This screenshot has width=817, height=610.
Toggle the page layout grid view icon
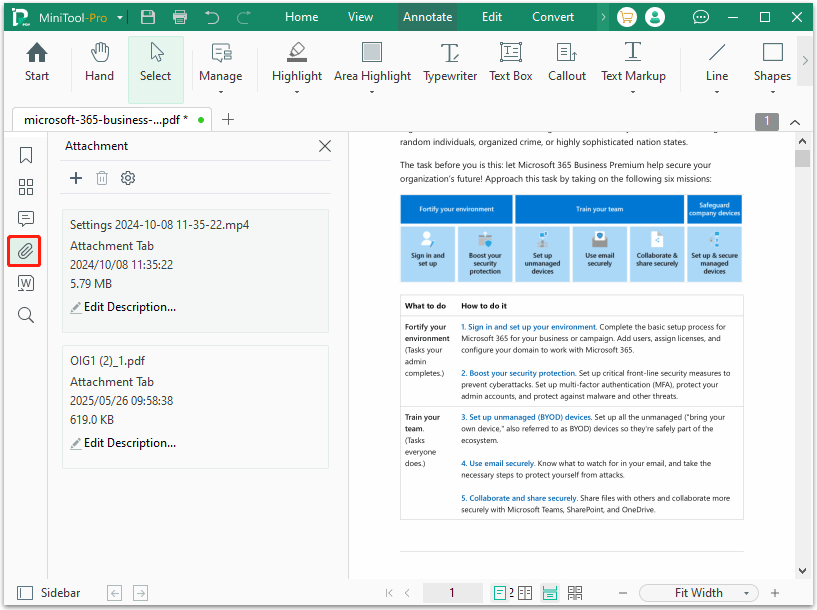coord(575,593)
